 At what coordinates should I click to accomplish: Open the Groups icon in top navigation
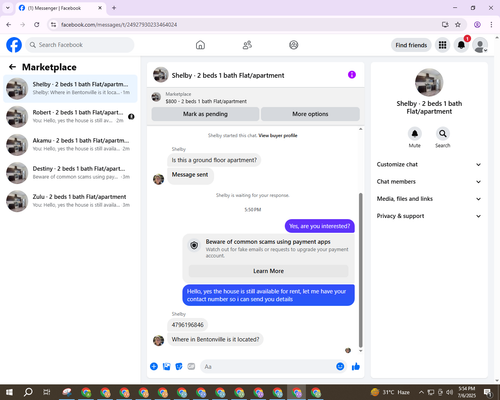point(294,45)
